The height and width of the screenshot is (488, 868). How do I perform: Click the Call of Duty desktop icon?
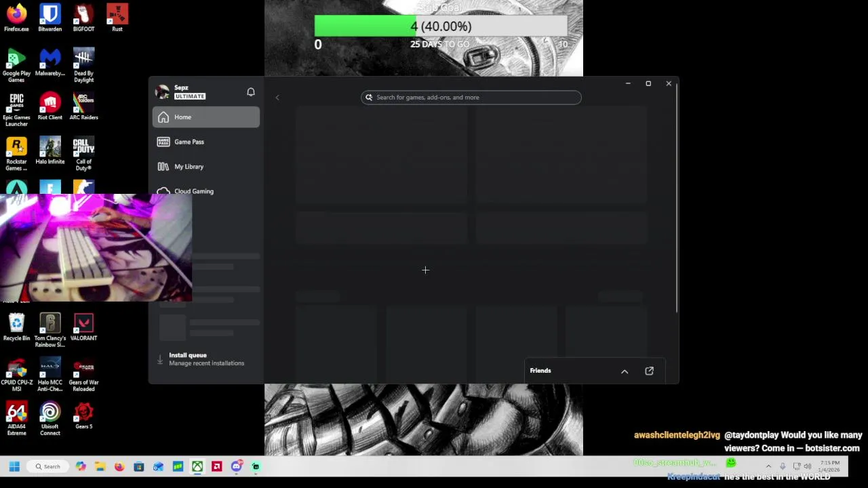[83, 153]
